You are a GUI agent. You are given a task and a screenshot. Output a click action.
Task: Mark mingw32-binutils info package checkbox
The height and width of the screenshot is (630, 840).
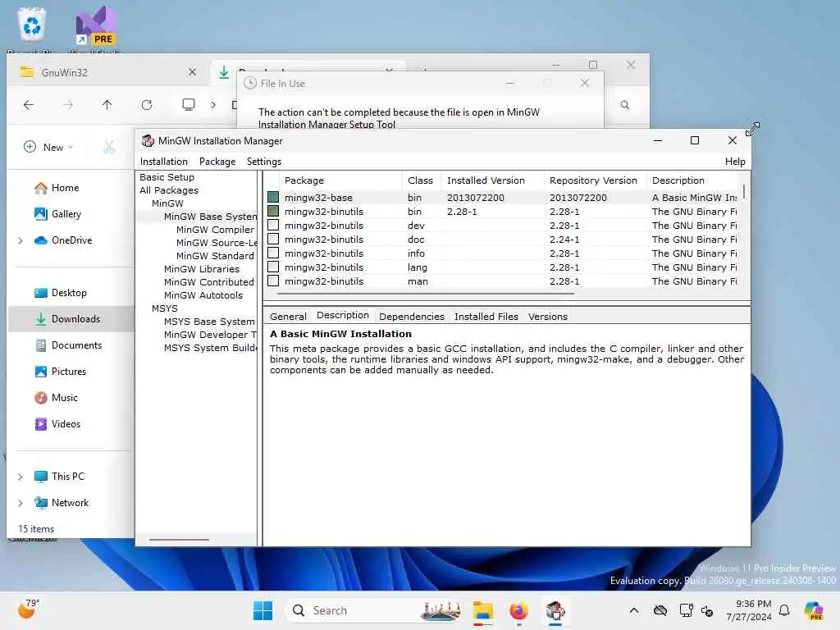273,253
